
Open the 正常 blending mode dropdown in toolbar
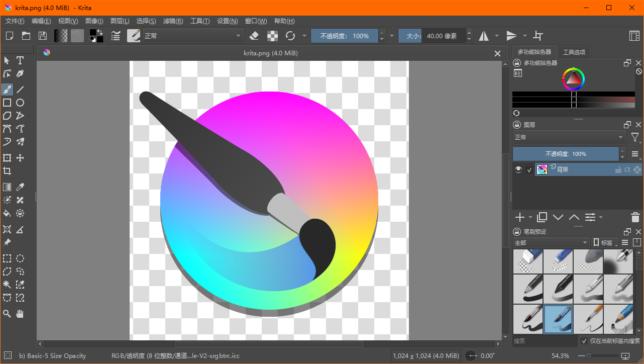pyautogui.click(x=193, y=36)
